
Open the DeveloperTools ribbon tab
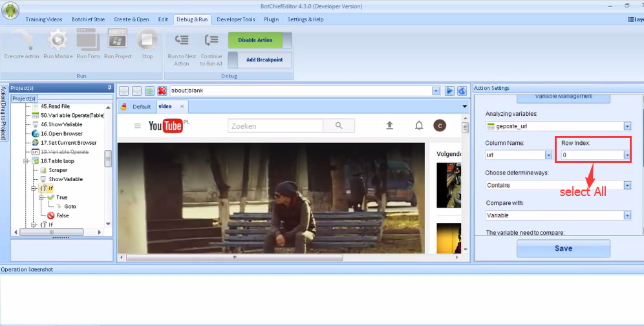(x=236, y=19)
